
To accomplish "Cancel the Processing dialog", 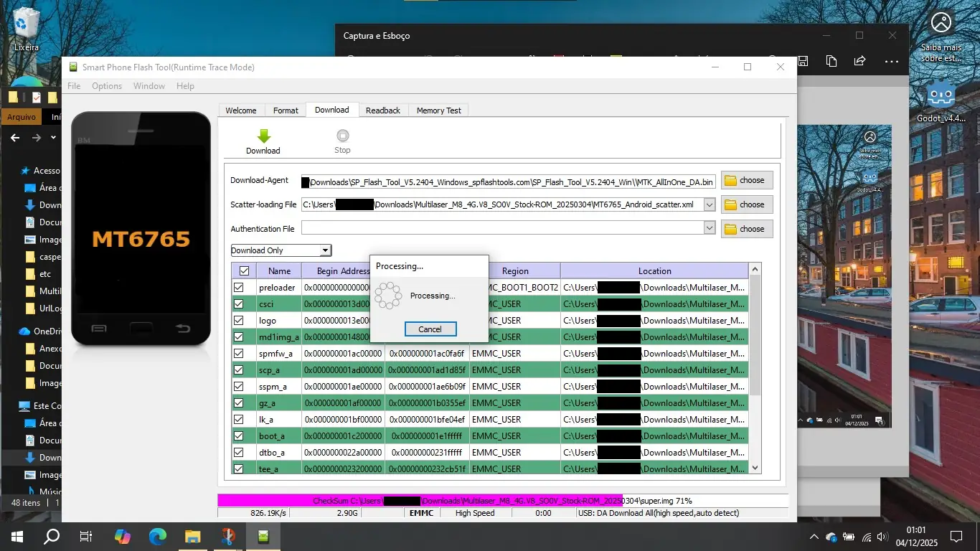I will pyautogui.click(x=430, y=329).
